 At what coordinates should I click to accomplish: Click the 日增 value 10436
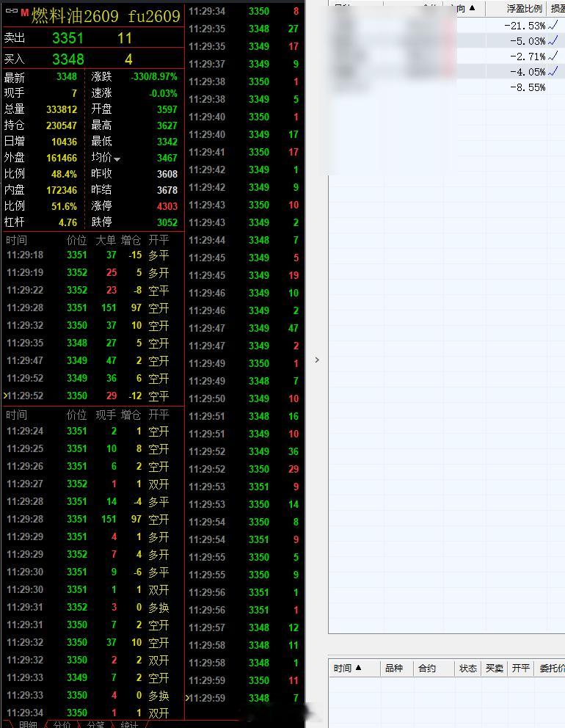pyautogui.click(x=64, y=142)
